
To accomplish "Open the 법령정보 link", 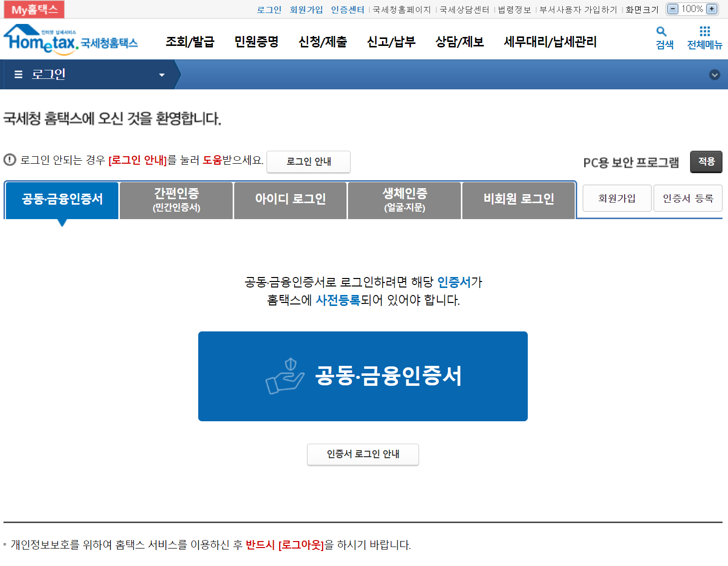I will coord(514,9).
